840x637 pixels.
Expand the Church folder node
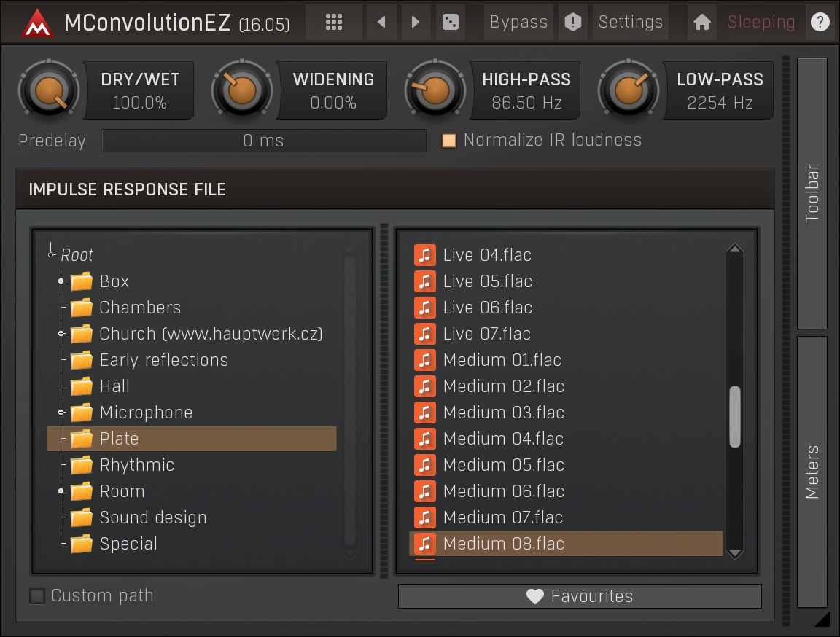(x=61, y=334)
